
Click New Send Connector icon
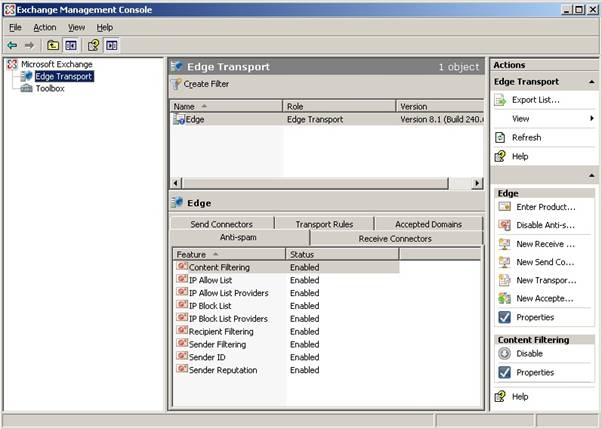(x=504, y=262)
